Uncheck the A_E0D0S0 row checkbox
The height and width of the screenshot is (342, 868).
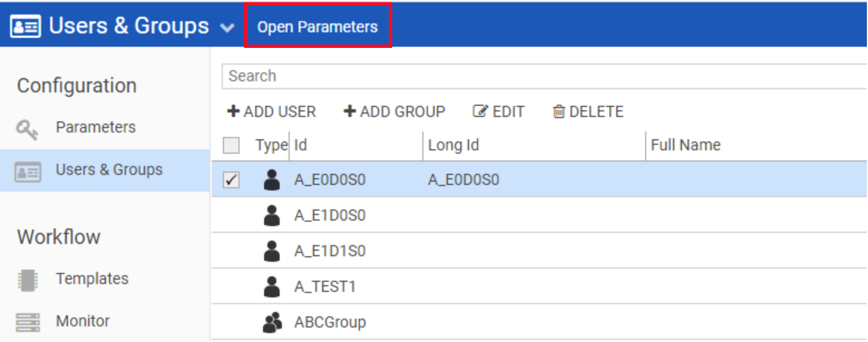pyautogui.click(x=231, y=180)
